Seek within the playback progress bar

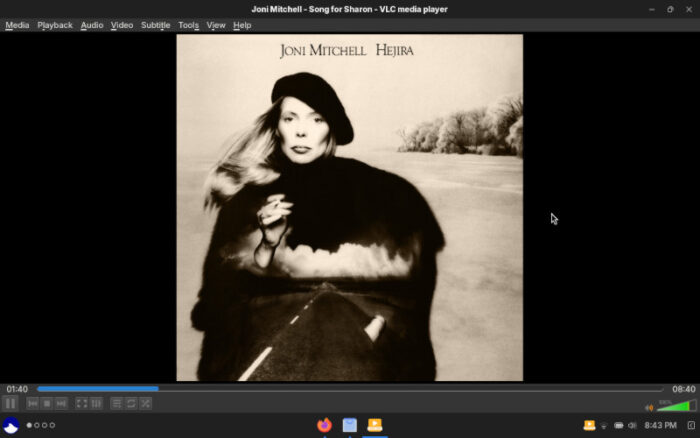pos(350,389)
